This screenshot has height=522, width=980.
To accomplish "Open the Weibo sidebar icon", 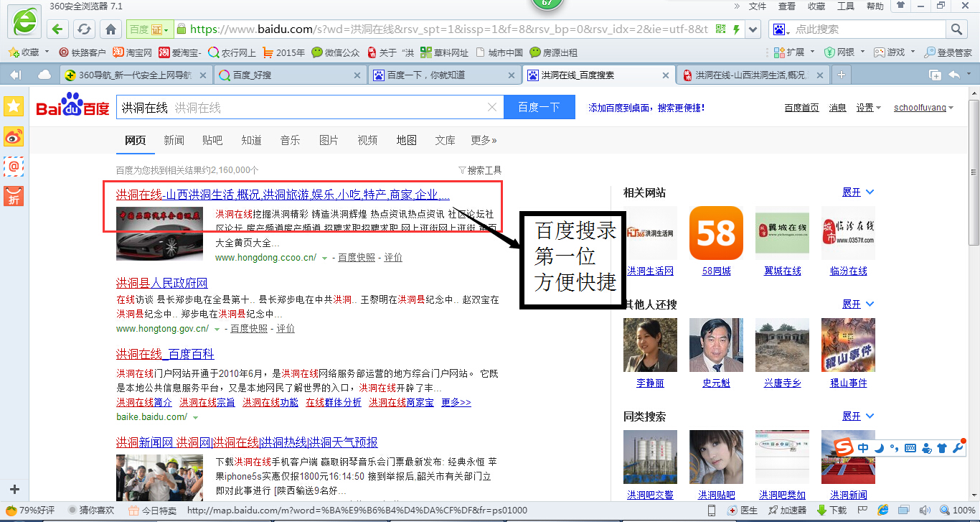I will pyautogui.click(x=14, y=136).
